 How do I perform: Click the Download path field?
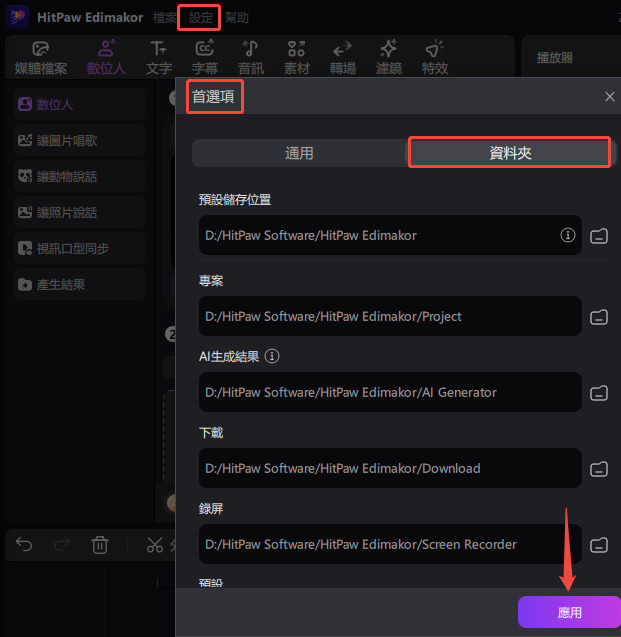[390, 468]
